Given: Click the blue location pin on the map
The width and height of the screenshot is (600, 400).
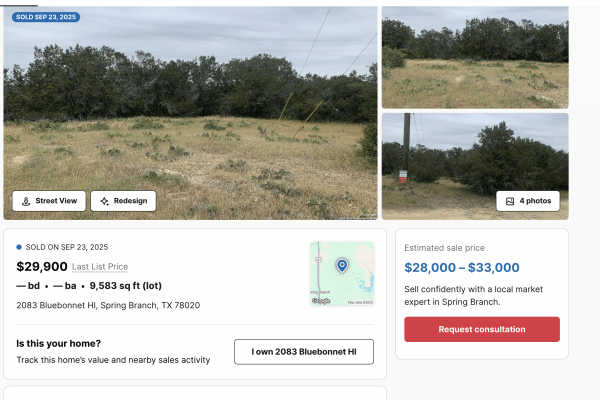Looking at the screenshot, I should [342, 265].
